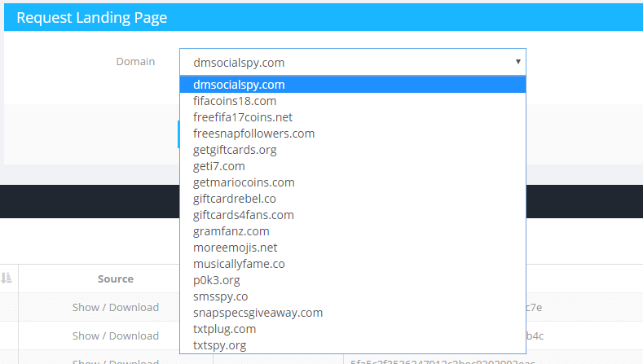Choose moreemojis.net from the list
643x364 pixels.
click(x=353, y=248)
